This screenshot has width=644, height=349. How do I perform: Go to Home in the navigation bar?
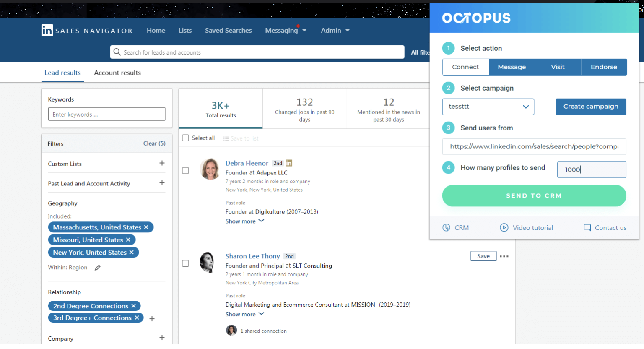tap(156, 31)
